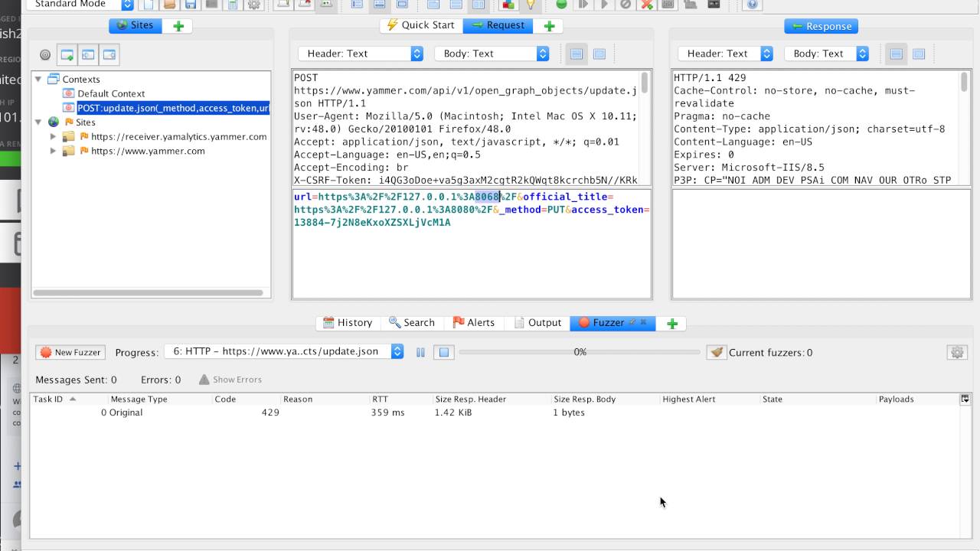Select the Response tab
Viewport: 980px width, 551px height.
click(821, 26)
